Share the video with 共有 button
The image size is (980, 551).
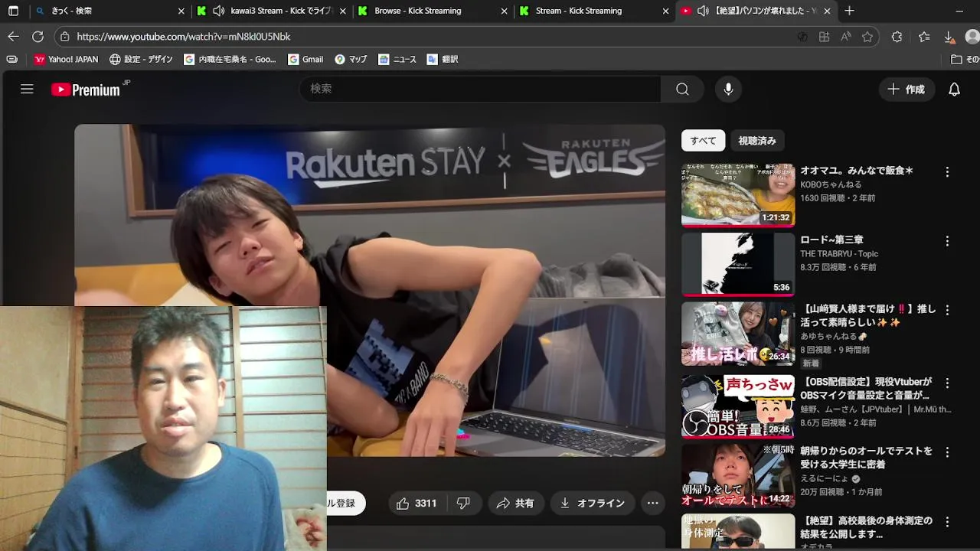tap(515, 503)
